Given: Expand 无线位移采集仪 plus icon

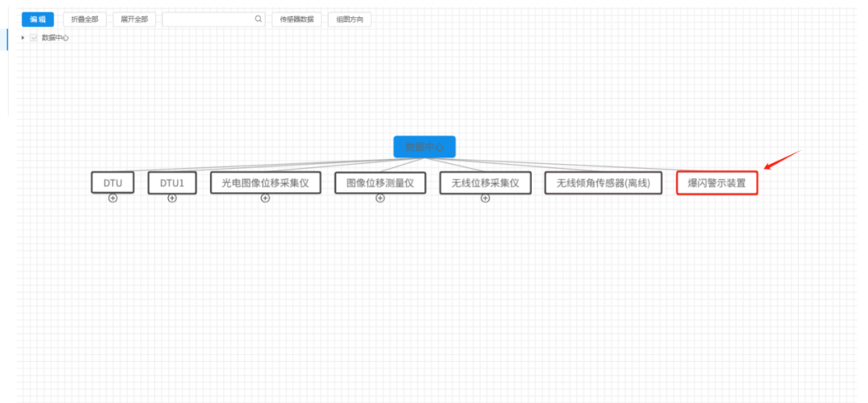Looking at the screenshot, I should 485,198.
